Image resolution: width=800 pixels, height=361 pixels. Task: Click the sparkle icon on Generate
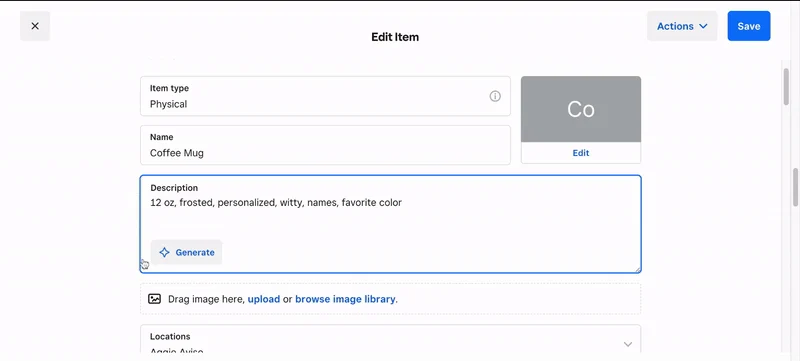pyautogui.click(x=164, y=252)
